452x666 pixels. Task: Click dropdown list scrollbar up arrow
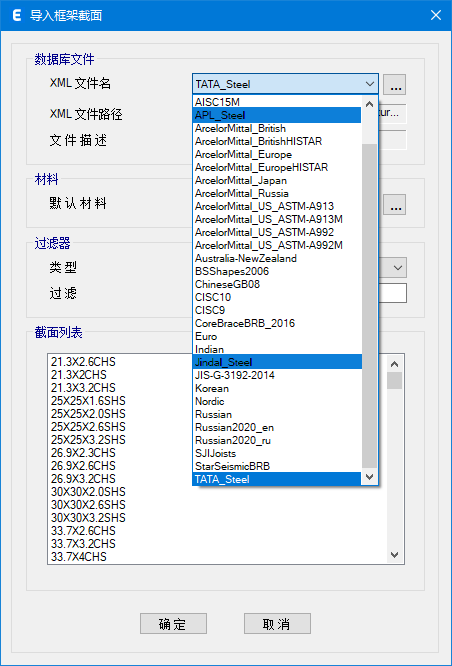coord(370,104)
